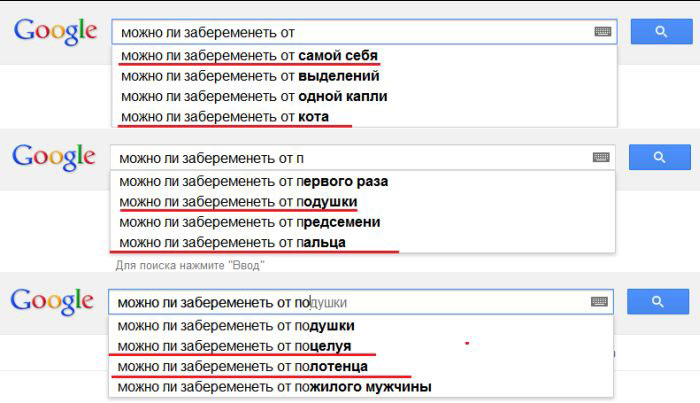Image resolution: width=700 pixels, height=403 pixels.
Task: Click the Google logo next to the 'от по' query
Action: (x=52, y=300)
